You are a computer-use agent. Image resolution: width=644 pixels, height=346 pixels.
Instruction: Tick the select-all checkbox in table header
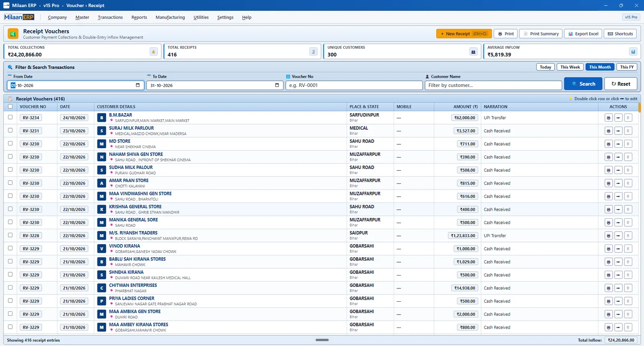(10, 107)
